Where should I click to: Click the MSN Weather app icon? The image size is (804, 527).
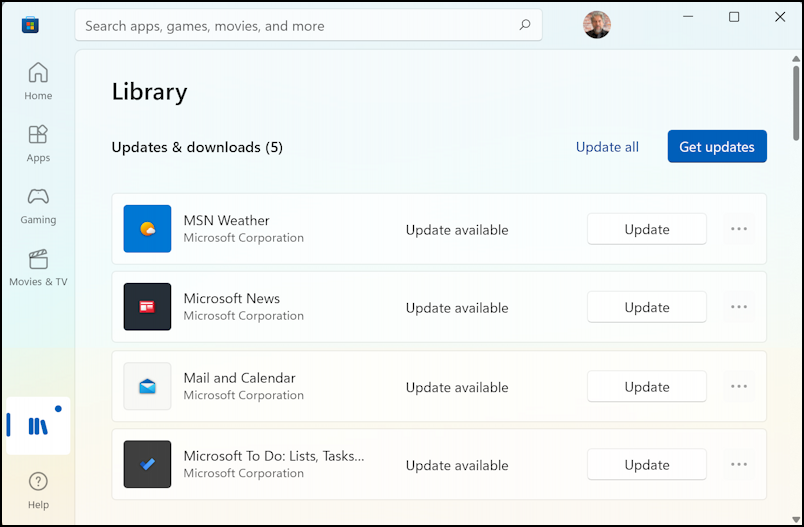pos(147,229)
